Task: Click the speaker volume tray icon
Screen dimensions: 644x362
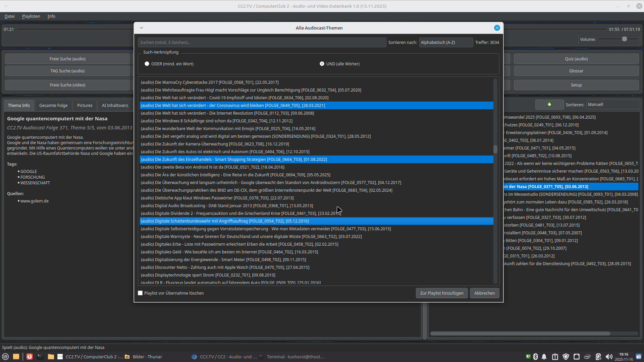Action: [x=609, y=357]
